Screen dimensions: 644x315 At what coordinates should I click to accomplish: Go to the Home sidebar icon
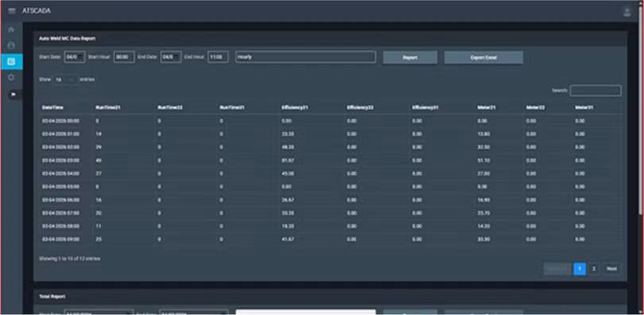[x=11, y=29]
